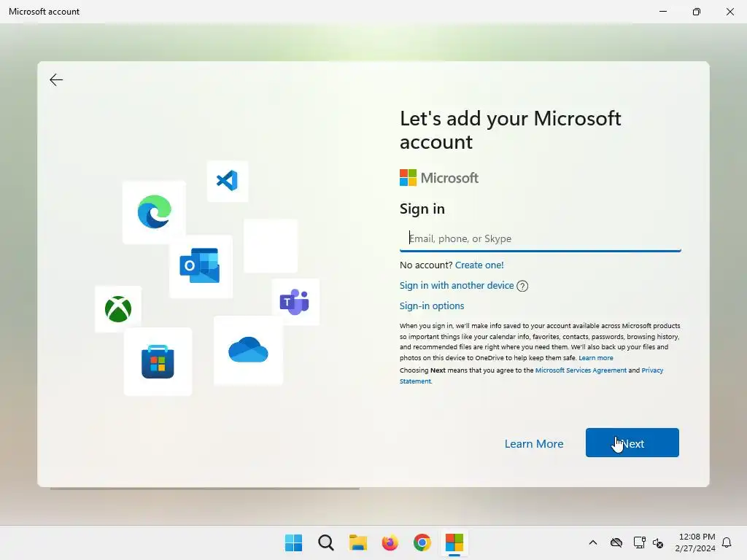747x560 pixels.
Task: Close the Microsoft account window
Action: [729, 12]
